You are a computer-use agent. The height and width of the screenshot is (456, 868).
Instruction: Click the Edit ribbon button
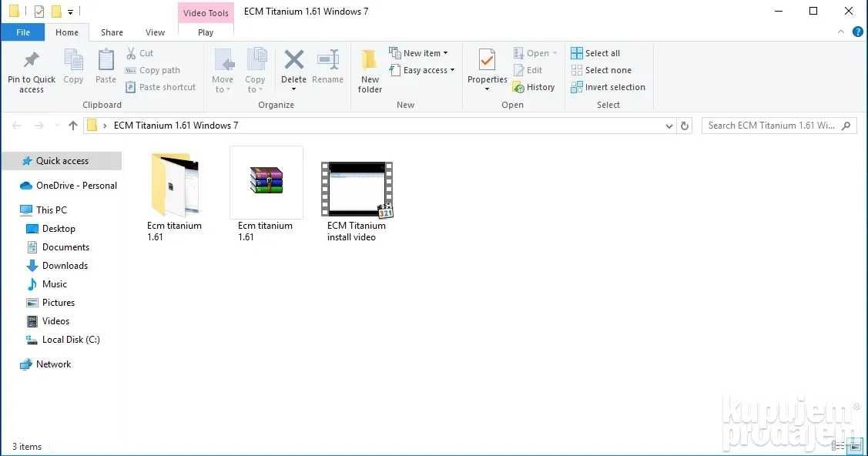pyautogui.click(x=528, y=70)
